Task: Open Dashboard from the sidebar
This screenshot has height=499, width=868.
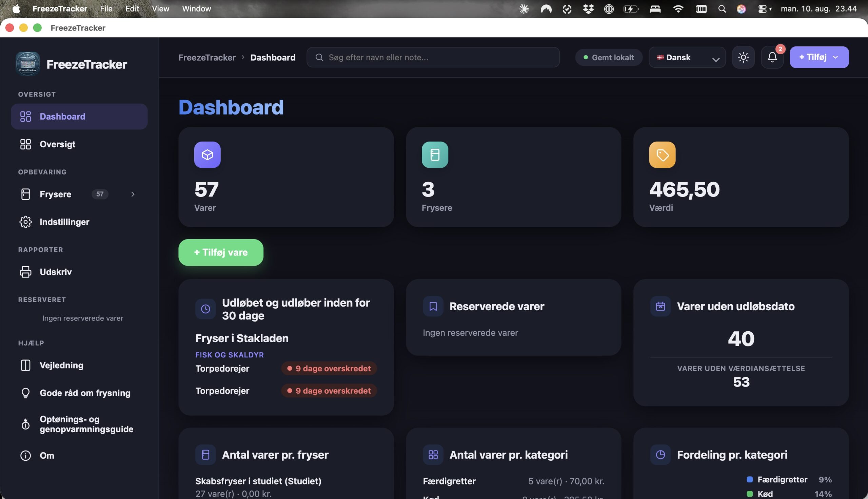Action: (x=79, y=117)
